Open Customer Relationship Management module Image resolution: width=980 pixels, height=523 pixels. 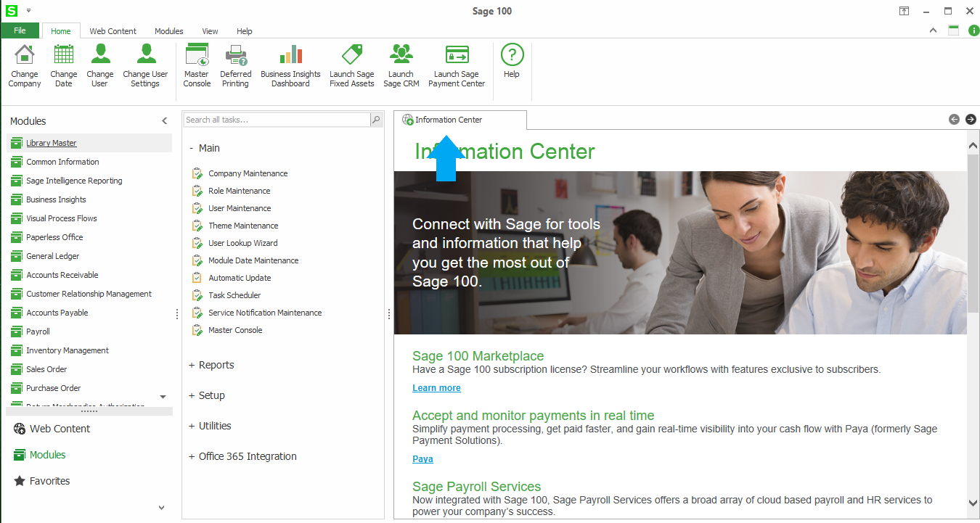(x=89, y=294)
